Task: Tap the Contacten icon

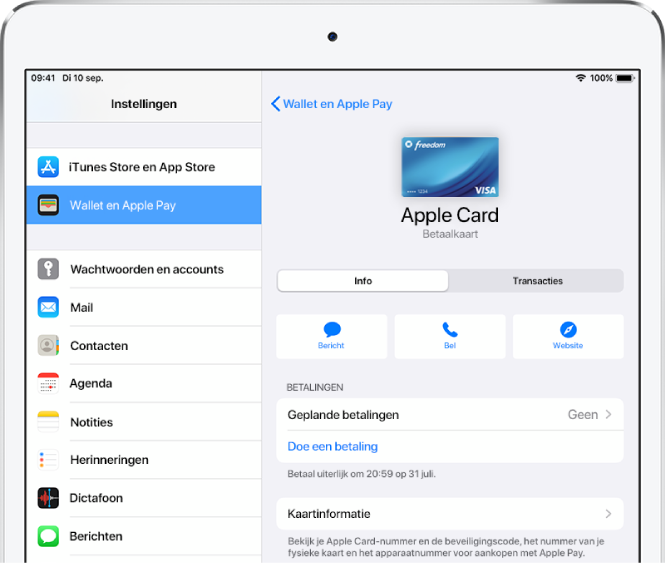Action: (x=48, y=345)
